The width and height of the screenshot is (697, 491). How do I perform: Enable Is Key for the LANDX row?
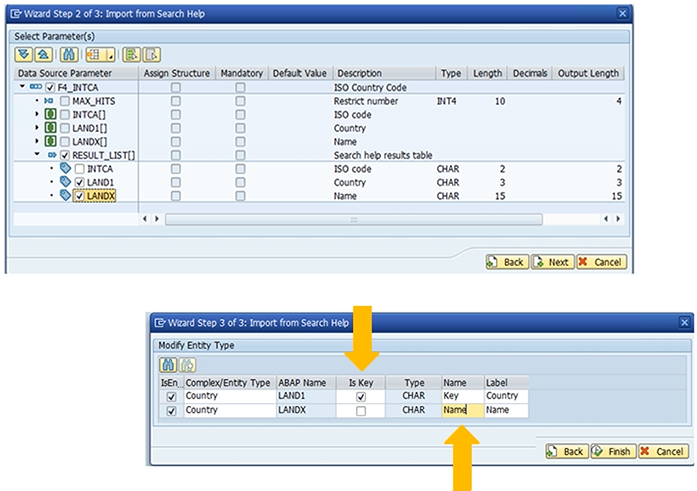tap(361, 411)
